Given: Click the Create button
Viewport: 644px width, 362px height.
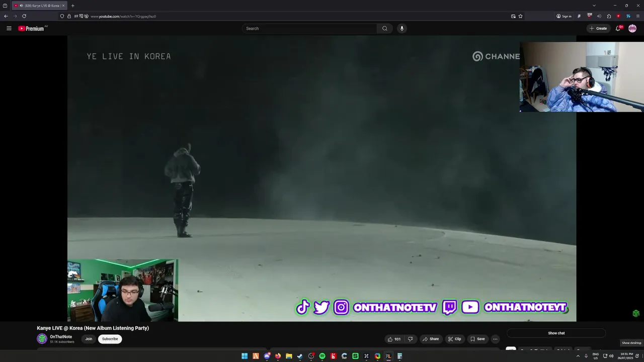Looking at the screenshot, I should click(x=598, y=28).
